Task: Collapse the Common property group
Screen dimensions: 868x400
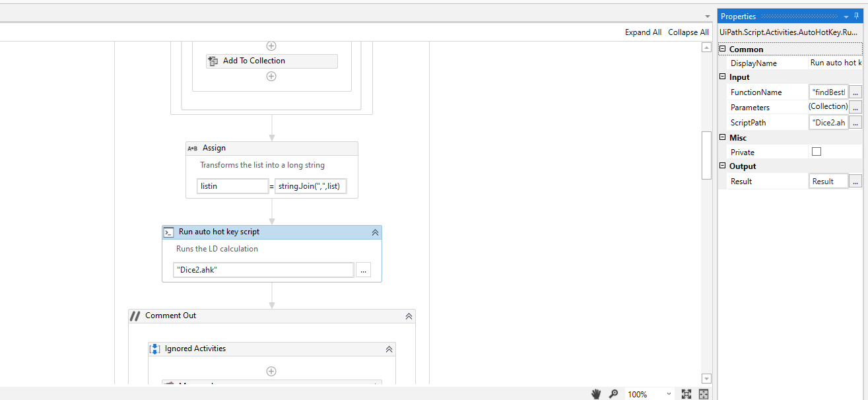Action: click(723, 50)
